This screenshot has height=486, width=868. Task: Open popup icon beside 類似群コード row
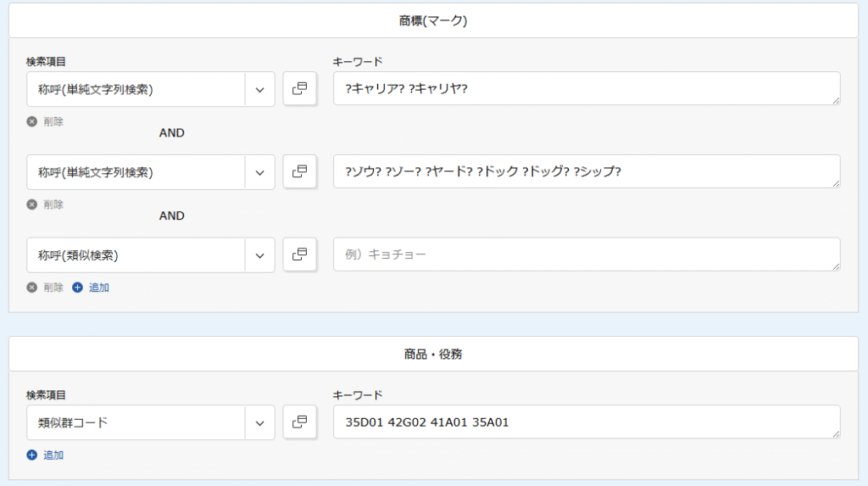(x=299, y=422)
